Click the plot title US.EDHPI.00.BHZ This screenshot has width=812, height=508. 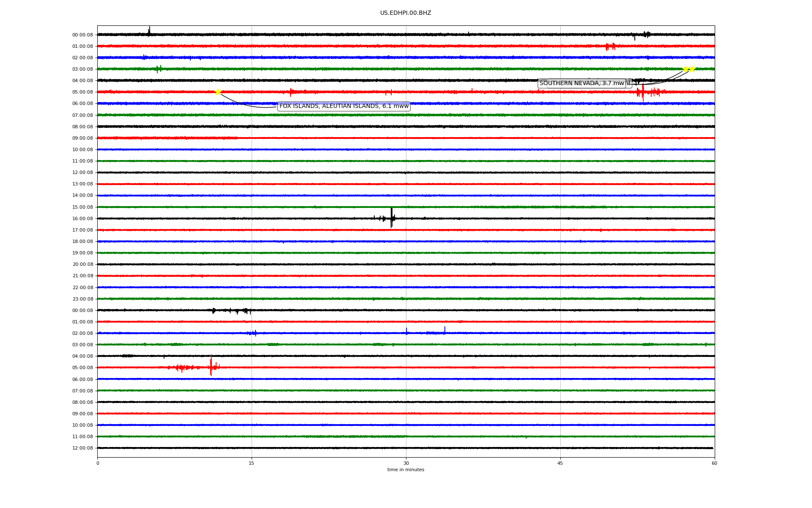click(406, 13)
